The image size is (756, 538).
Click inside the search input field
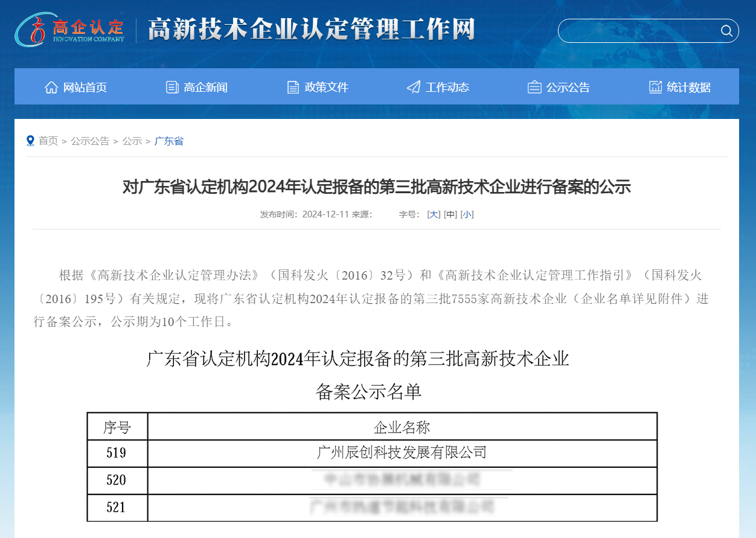(637, 31)
